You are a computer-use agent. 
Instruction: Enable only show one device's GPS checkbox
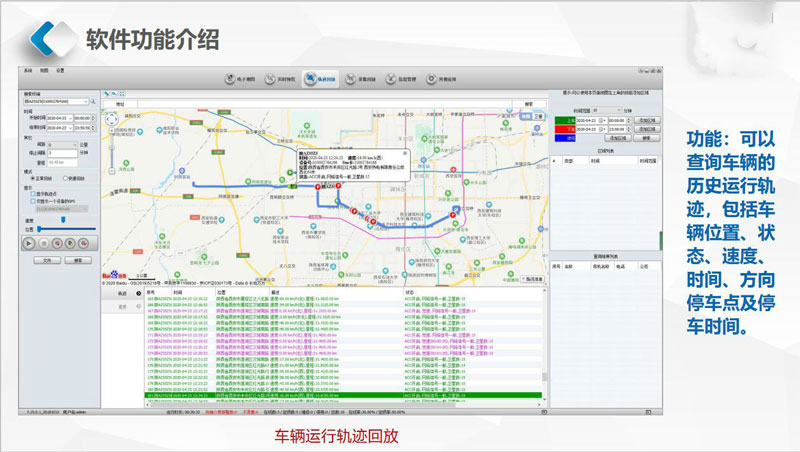(33, 201)
